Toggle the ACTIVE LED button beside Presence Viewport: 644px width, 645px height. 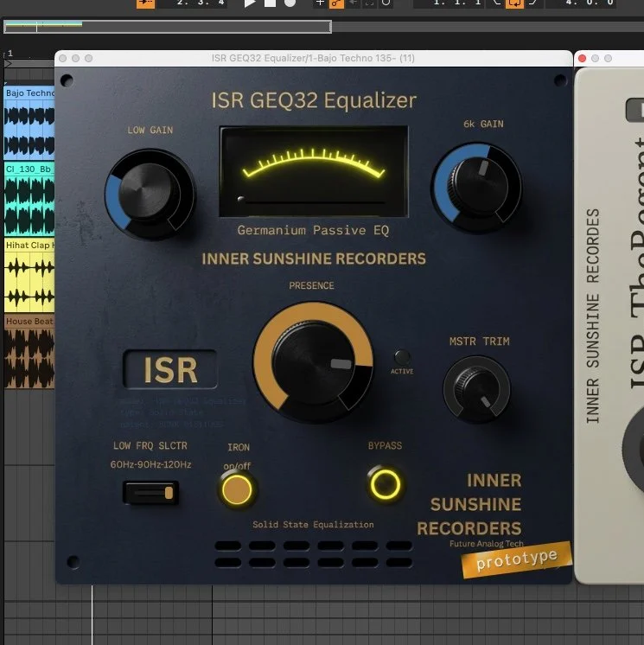coord(402,356)
